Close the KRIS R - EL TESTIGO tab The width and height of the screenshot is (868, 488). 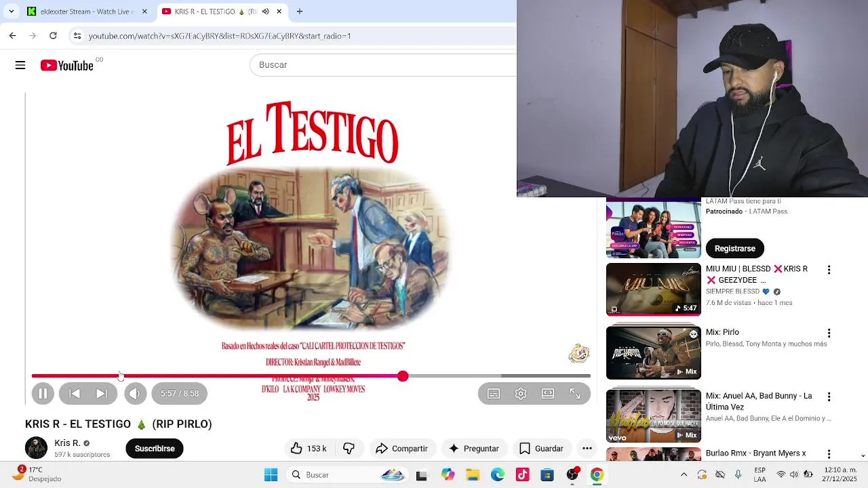279,12
